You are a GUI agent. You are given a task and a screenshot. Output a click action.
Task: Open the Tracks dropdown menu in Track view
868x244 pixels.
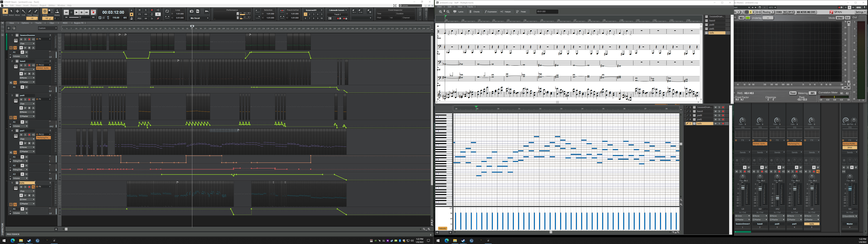40,23
